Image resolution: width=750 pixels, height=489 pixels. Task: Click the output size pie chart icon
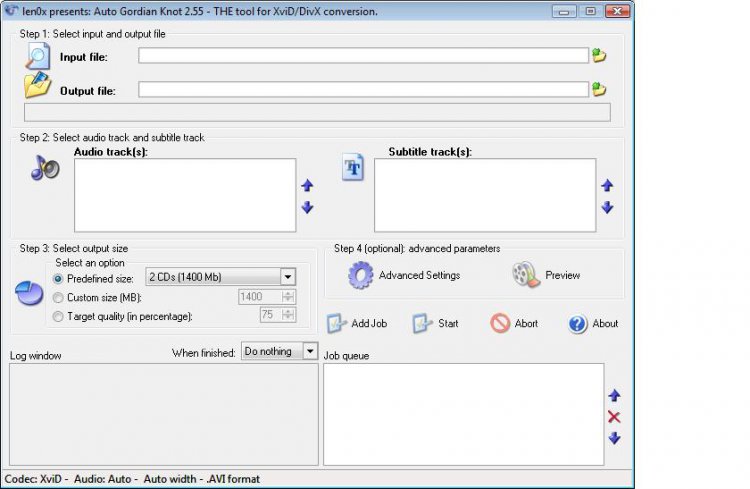pos(29,293)
